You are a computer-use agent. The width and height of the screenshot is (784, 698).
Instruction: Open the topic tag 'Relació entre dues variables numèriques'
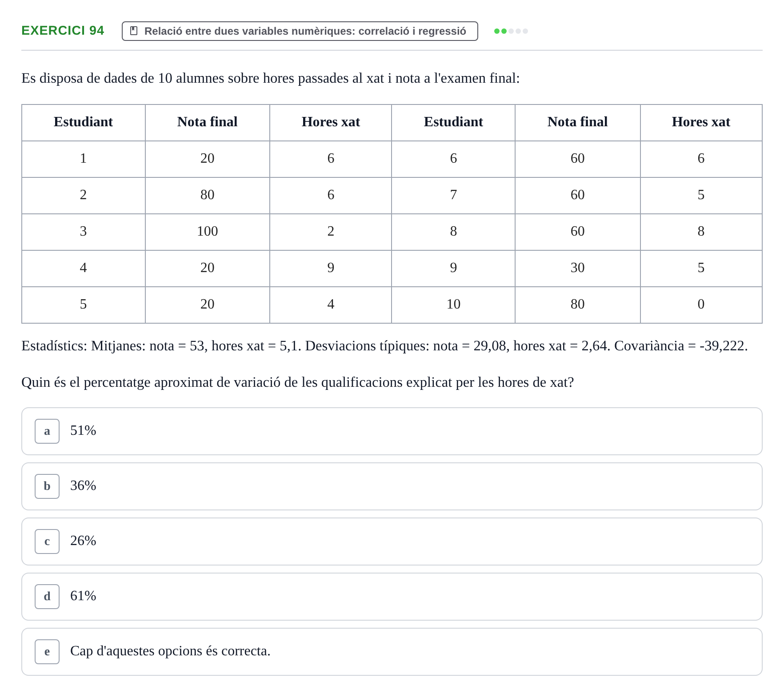tap(300, 31)
